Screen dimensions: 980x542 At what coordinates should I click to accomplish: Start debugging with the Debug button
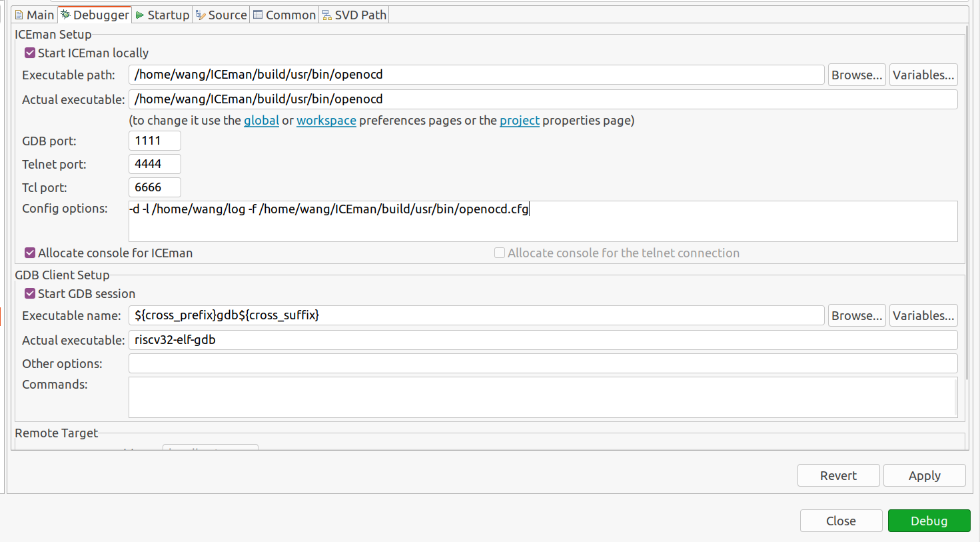929,521
